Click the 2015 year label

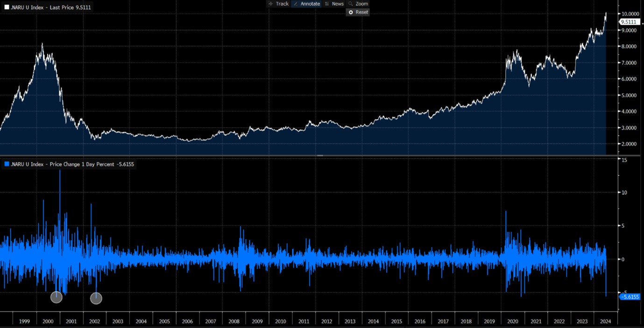397,321
